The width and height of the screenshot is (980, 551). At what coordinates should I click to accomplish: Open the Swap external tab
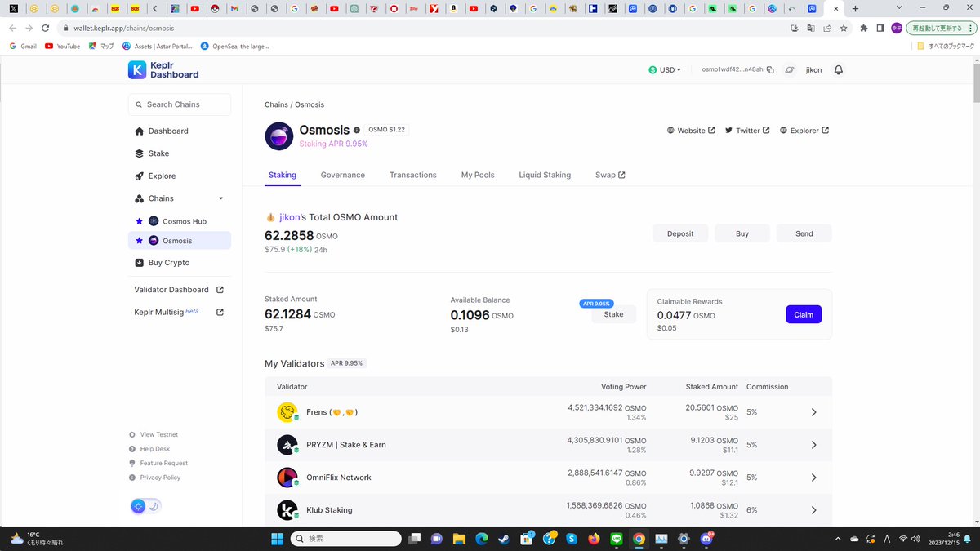610,175
